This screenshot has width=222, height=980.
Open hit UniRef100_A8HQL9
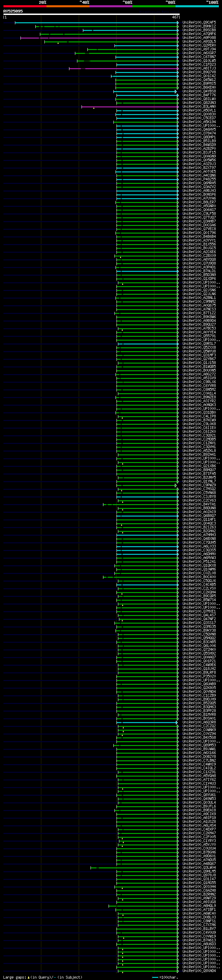(199, 906)
